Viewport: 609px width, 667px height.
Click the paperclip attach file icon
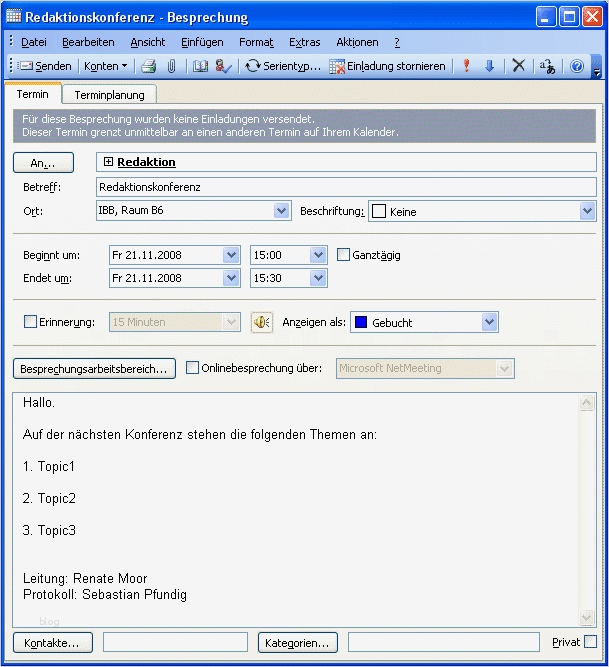pos(171,66)
